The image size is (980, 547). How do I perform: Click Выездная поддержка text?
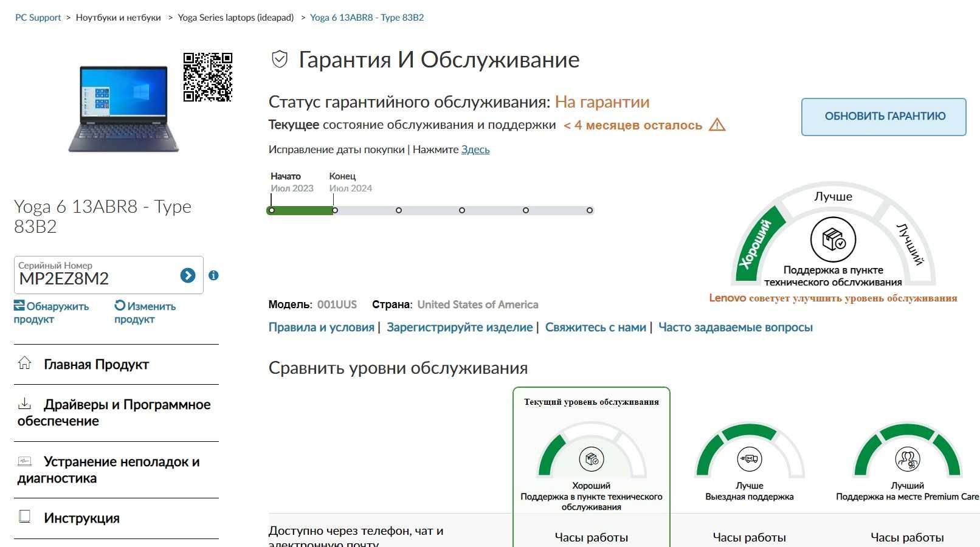(x=750, y=497)
